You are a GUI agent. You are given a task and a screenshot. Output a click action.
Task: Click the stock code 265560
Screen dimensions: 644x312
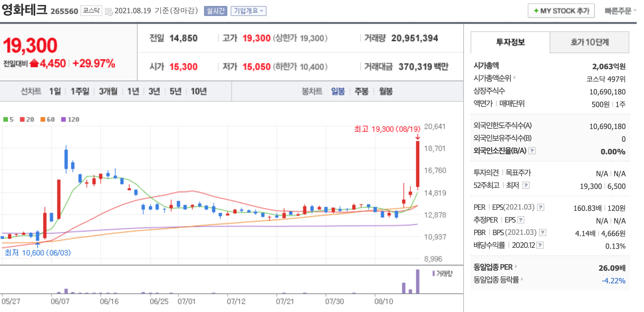64,11
